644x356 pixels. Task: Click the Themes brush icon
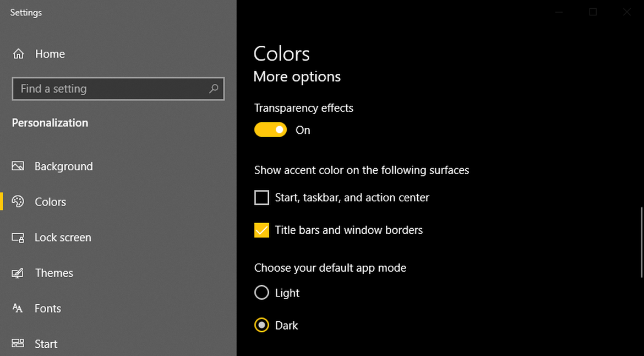[18, 273]
